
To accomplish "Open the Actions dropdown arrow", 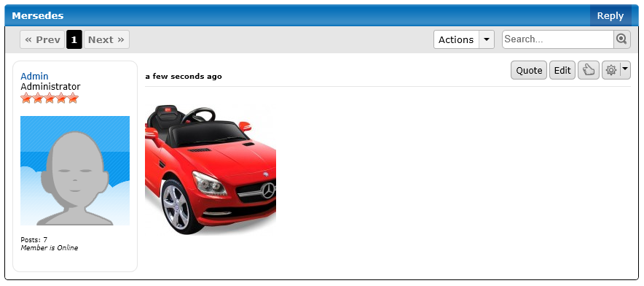I will pos(487,39).
